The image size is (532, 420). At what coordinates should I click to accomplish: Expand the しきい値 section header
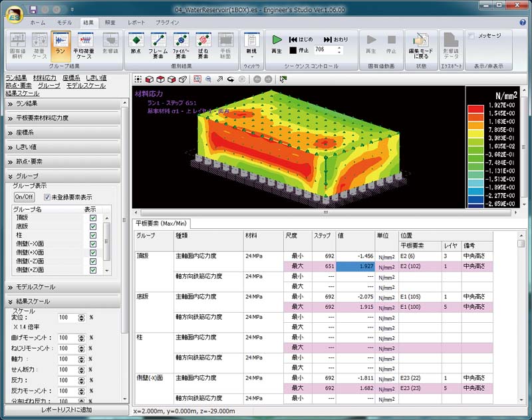(x=63, y=147)
